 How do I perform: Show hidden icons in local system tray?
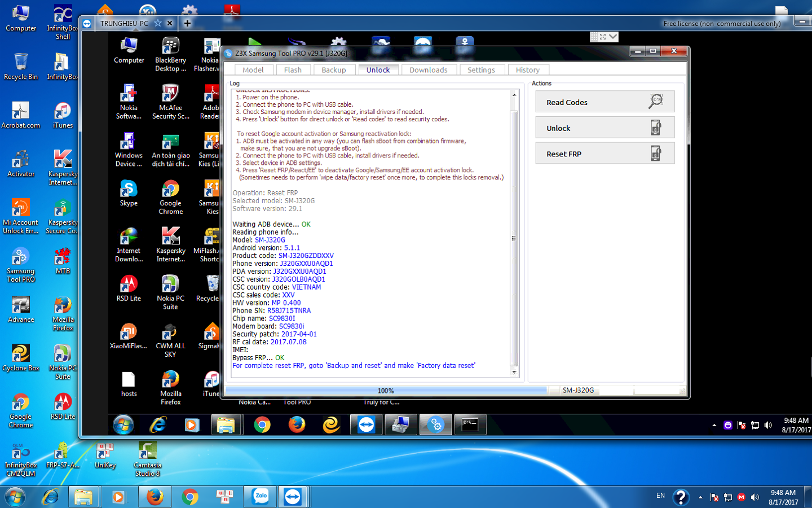click(x=700, y=497)
